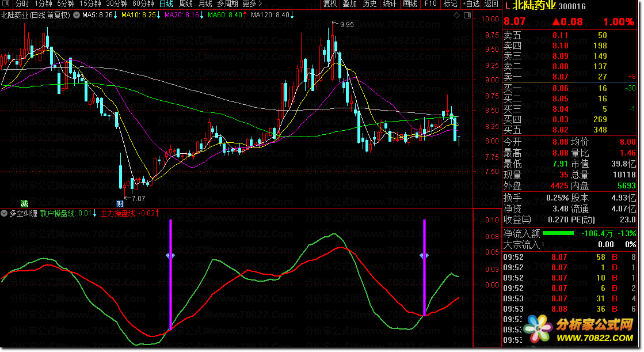Click the 9.95 high price annotation
The image size is (644, 352).
[x=343, y=24]
